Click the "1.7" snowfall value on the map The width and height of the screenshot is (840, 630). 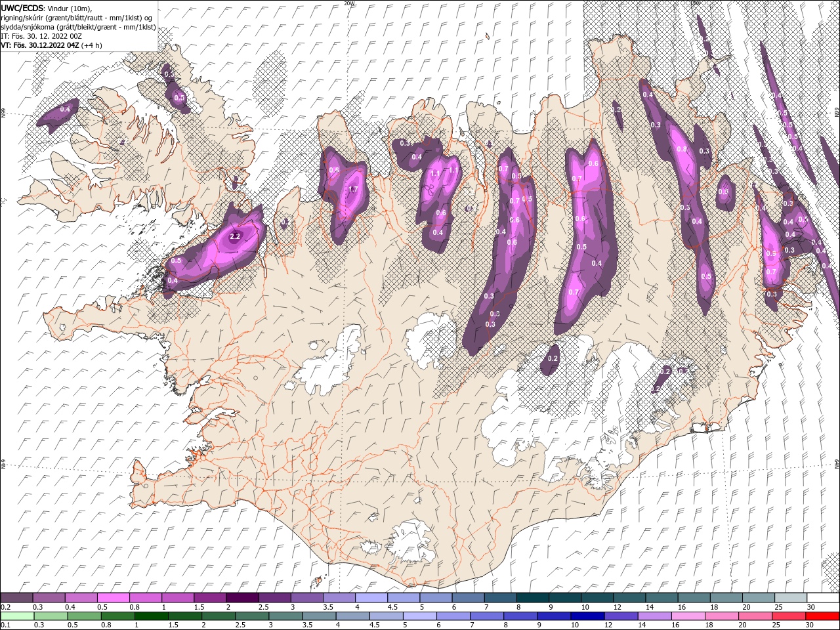(x=352, y=190)
